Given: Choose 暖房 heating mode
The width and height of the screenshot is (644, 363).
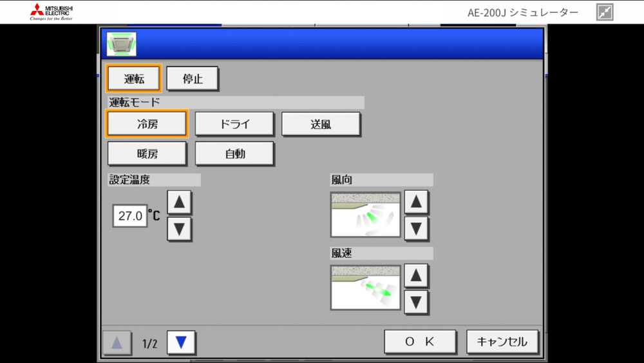Looking at the screenshot, I should 147,153.
